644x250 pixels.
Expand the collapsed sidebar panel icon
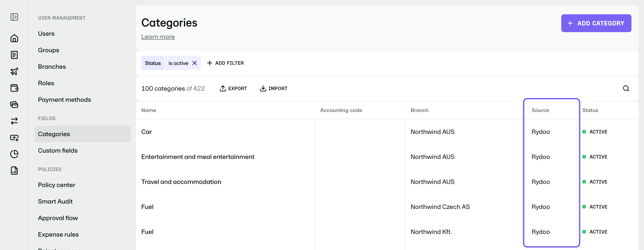[14, 17]
